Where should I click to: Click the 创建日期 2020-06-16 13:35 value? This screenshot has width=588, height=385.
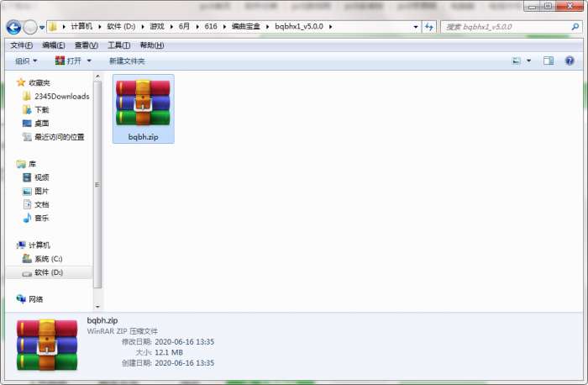coord(185,363)
